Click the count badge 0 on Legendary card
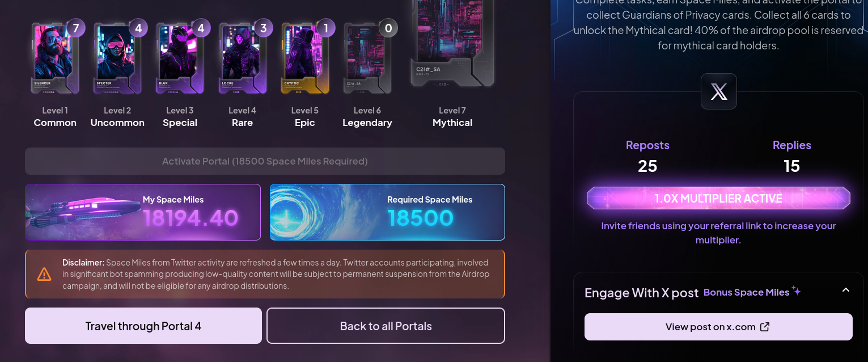This screenshot has width=868, height=362. pyautogui.click(x=388, y=28)
